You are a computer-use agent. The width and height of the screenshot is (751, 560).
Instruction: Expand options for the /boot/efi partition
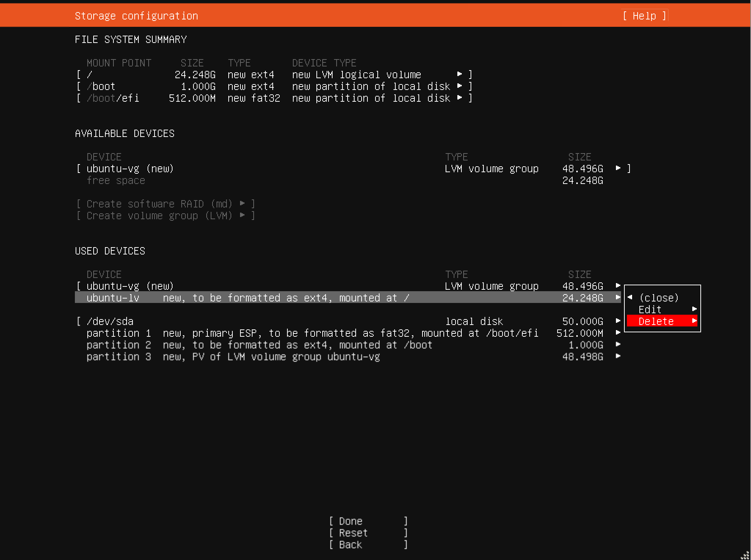coord(460,98)
